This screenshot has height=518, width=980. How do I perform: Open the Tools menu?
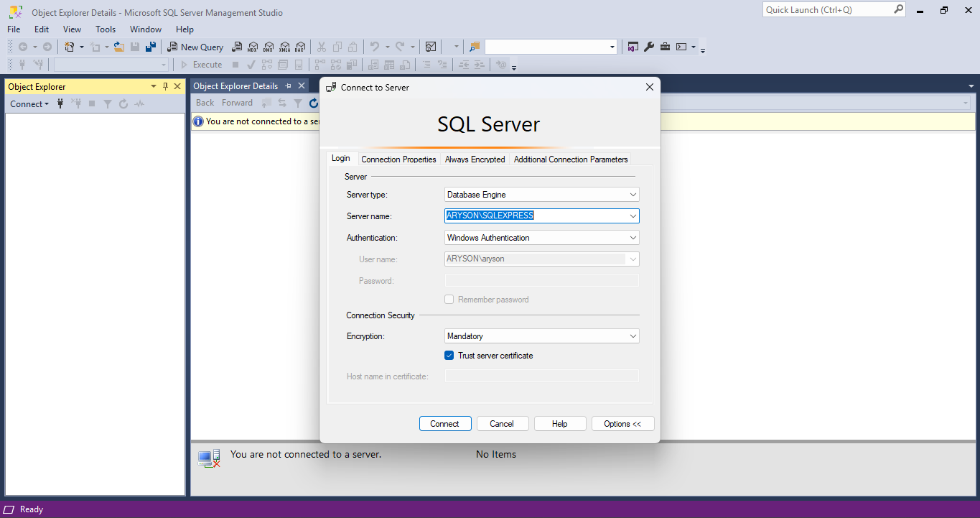point(106,29)
